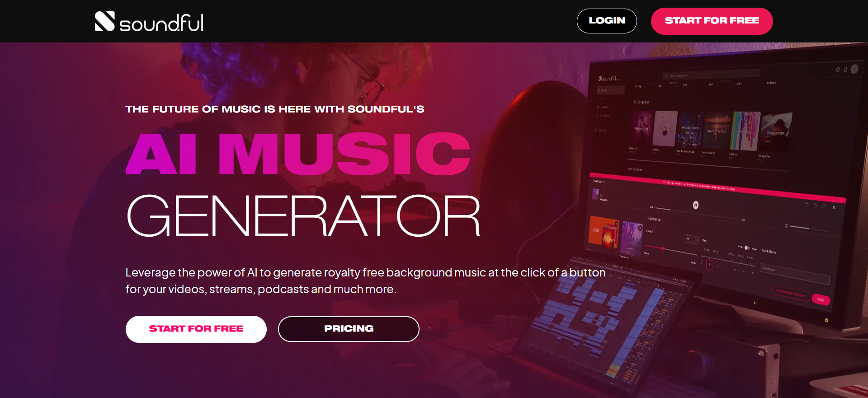This screenshot has height=398, width=868.
Task: Click the Track Name input field
Action: click(795, 274)
